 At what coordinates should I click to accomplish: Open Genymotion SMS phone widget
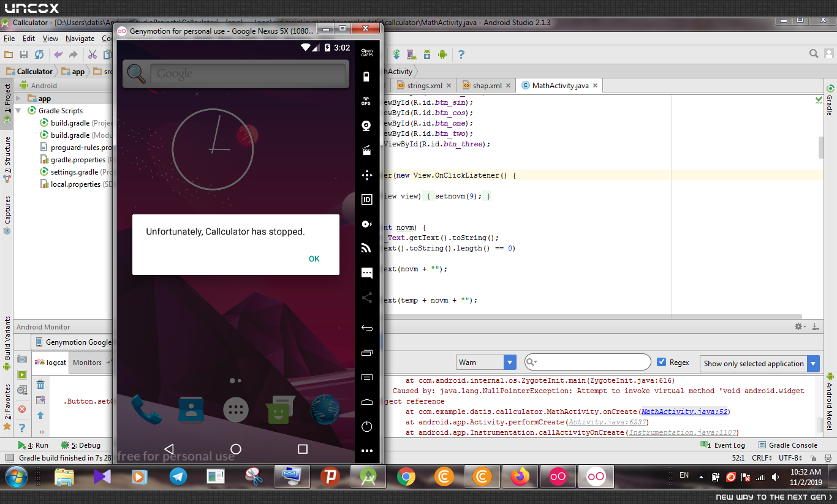(366, 273)
